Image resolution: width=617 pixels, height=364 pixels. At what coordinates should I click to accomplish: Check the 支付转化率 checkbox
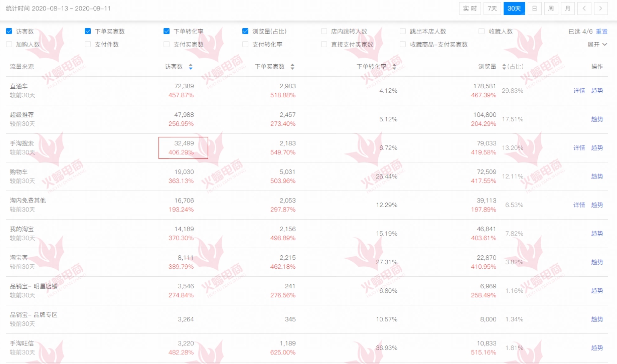(x=245, y=44)
